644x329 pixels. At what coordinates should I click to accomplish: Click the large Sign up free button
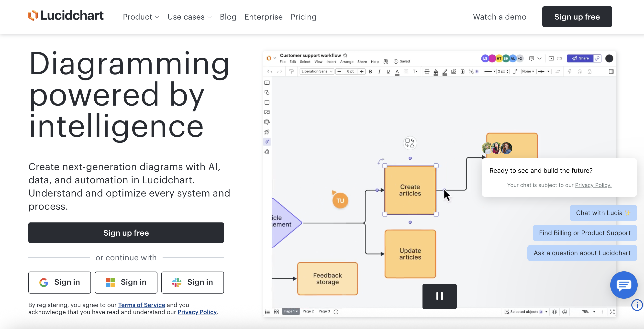[x=126, y=232]
